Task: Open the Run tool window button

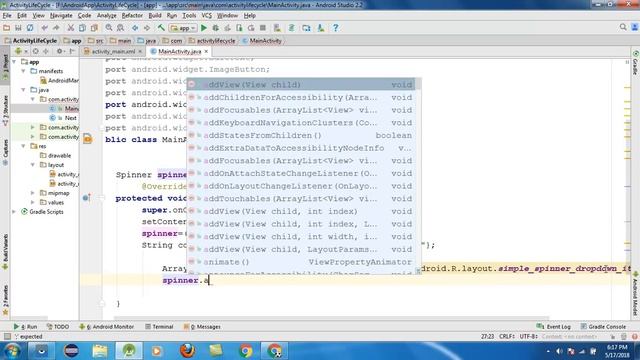Action: pos(25,327)
